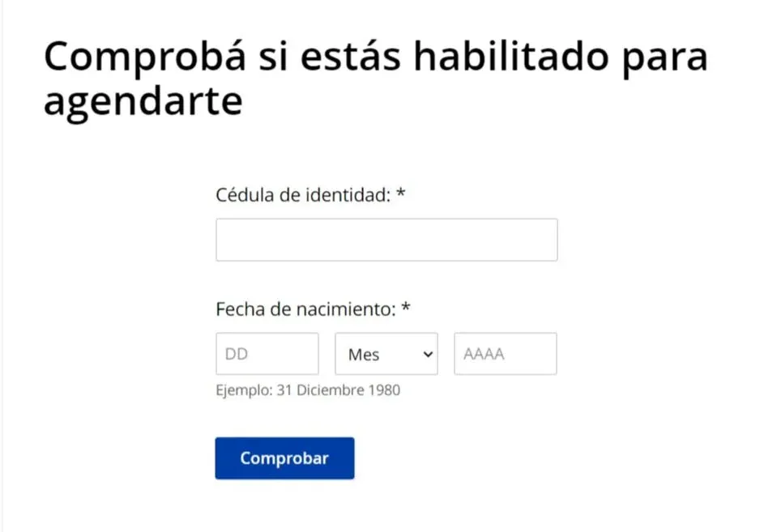Click the required asterisk beside Fecha de nacimiento
760x532 pixels.
[407, 309]
